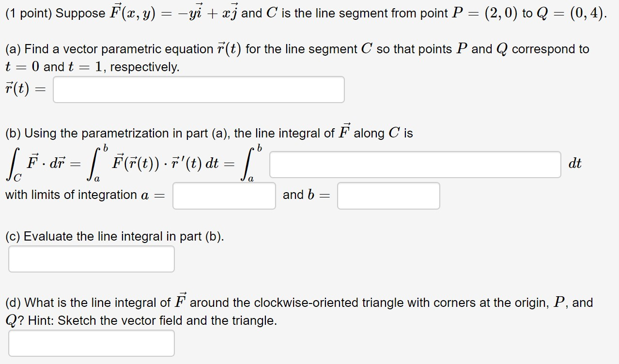
Task: Click the empty box below 'Evaluate the line integral'
Action: [x=91, y=259]
